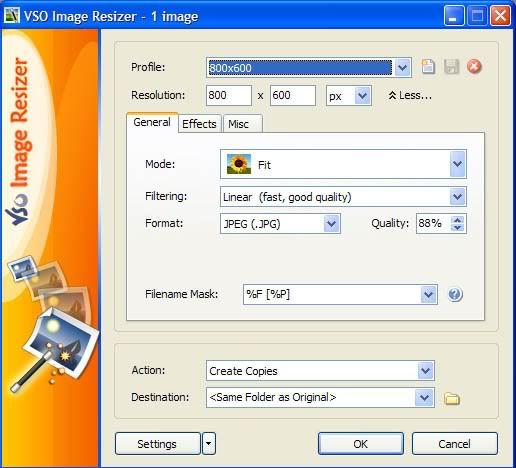The image size is (516, 468).
Task: Click the save profile floppy icon
Action: (x=451, y=67)
